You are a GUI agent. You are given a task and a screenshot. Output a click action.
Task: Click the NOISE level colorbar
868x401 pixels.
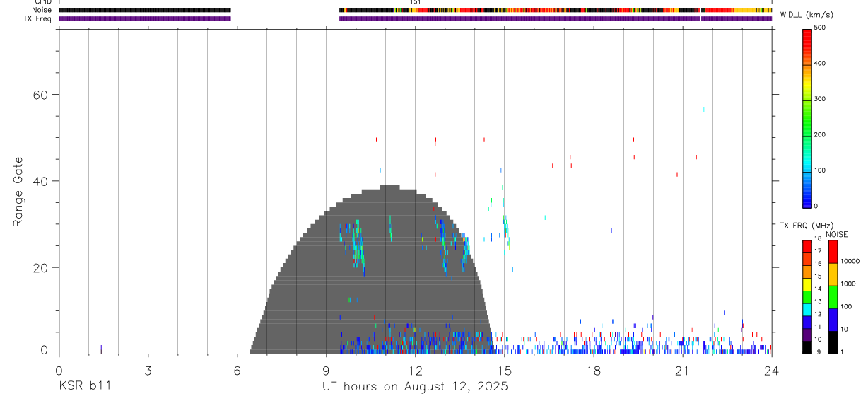[x=833, y=296]
